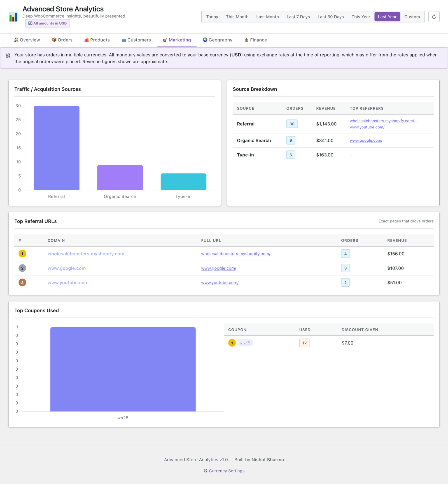The width and height of the screenshot is (448, 484).
Task: Click the currency exchange notice icon
Action: 8,55
